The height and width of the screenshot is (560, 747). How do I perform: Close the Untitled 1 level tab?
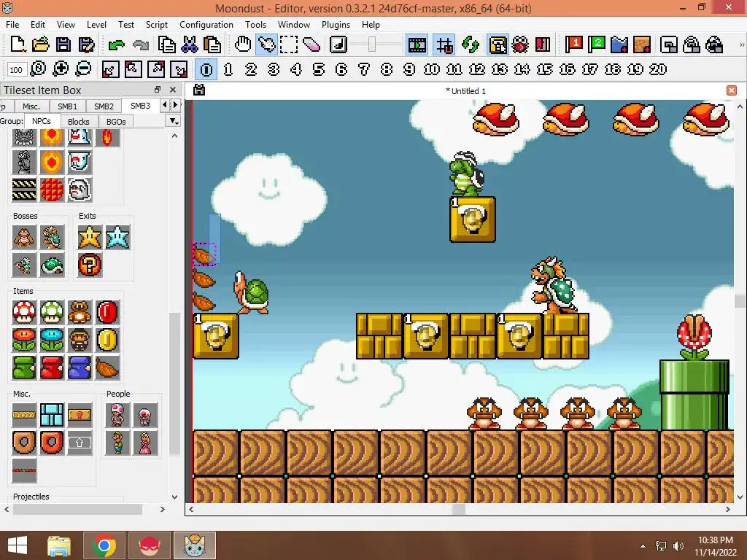[732, 90]
